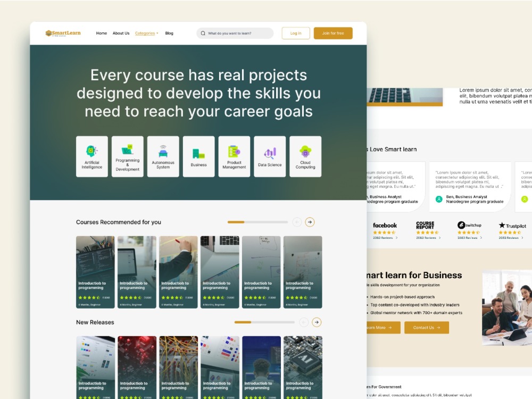Open recommended course card with code monitor image
The width and height of the screenshot is (532, 399).
(x=95, y=272)
